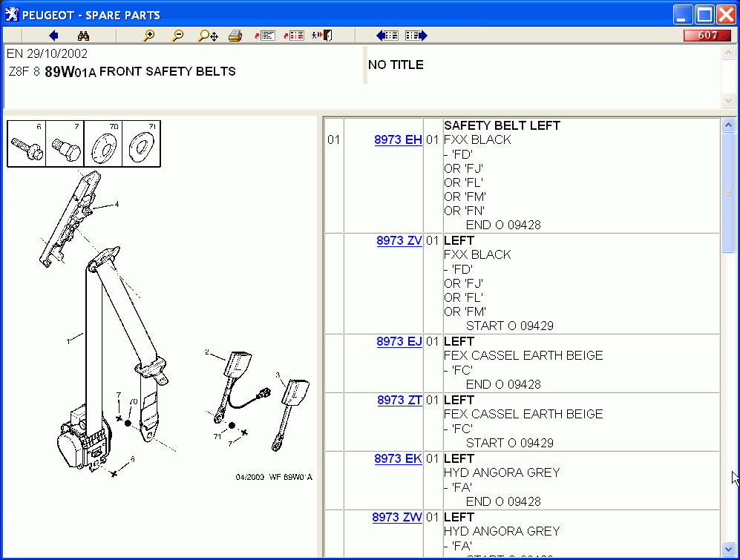Open search with the binoculars icon
The width and height of the screenshot is (740, 560).
click(x=84, y=36)
